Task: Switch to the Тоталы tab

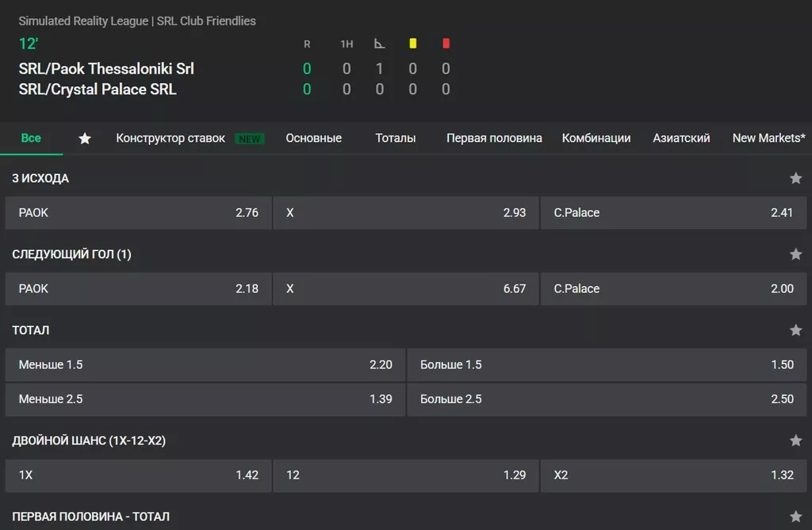Action: [x=396, y=138]
